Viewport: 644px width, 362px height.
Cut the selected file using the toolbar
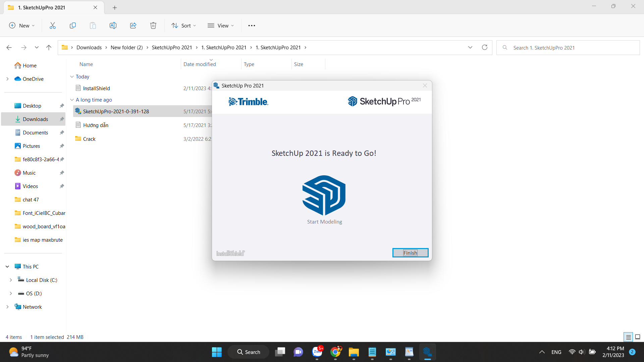tap(52, 25)
